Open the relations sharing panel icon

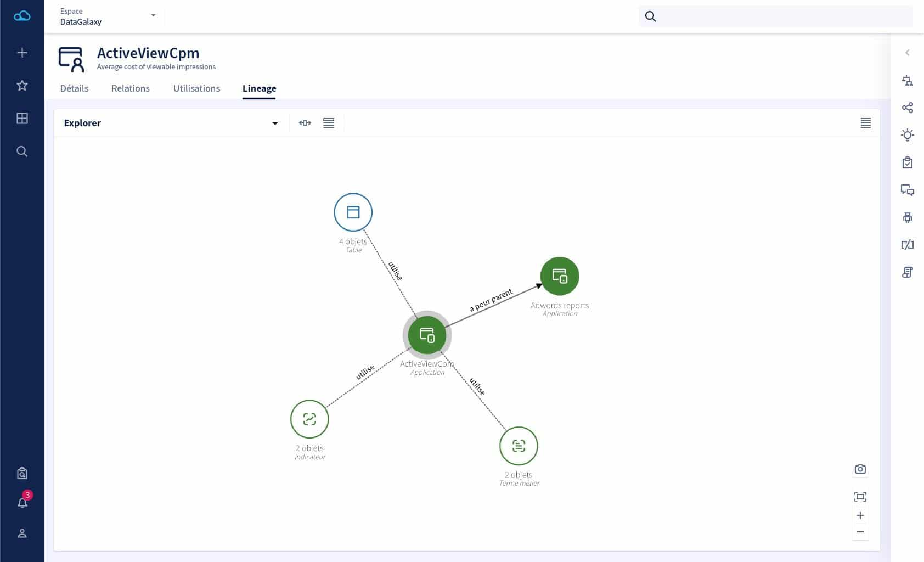click(908, 108)
